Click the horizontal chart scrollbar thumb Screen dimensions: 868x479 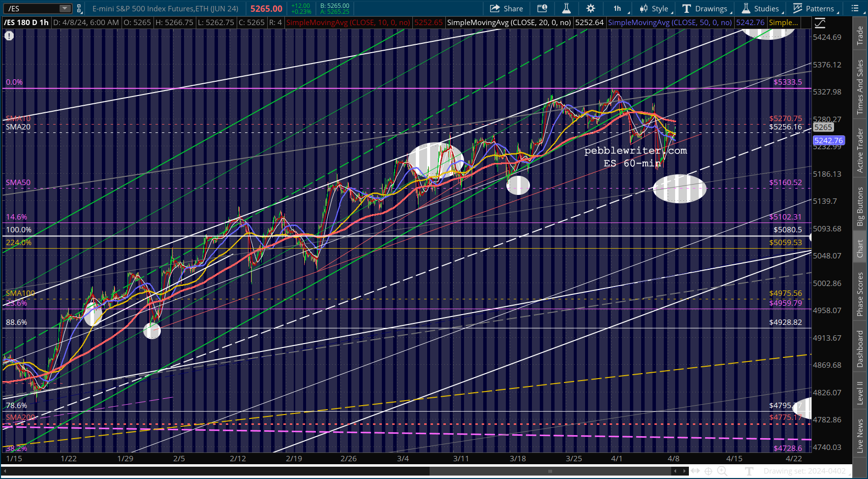[550, 471]
